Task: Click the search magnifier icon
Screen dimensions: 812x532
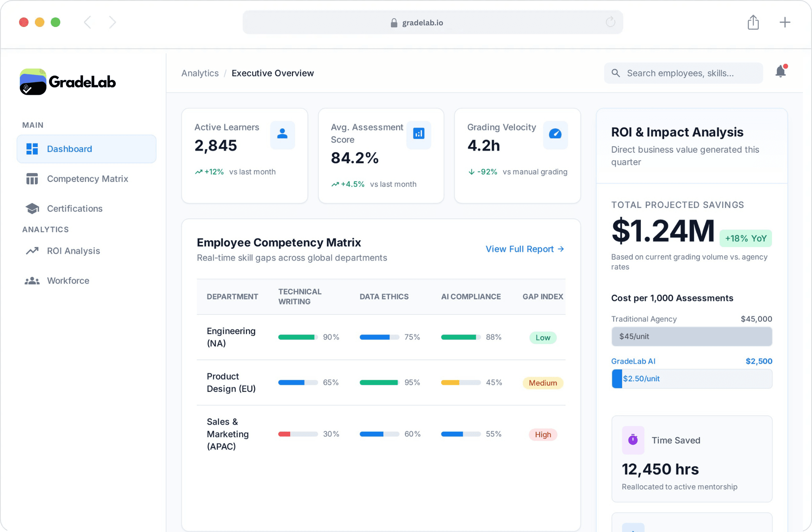Action: point(616,73)
